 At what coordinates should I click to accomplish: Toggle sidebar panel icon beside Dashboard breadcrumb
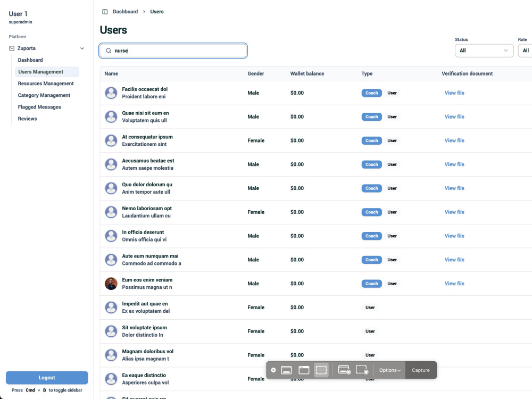[105, 12]
